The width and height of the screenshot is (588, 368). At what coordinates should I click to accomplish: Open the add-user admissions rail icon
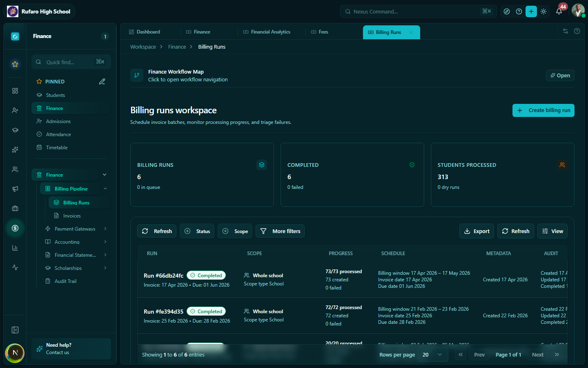[15, 110]
